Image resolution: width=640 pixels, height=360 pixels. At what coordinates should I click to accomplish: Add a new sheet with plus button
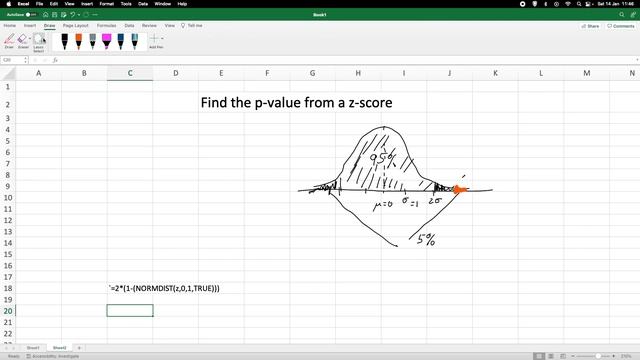(x=79, y=348)
